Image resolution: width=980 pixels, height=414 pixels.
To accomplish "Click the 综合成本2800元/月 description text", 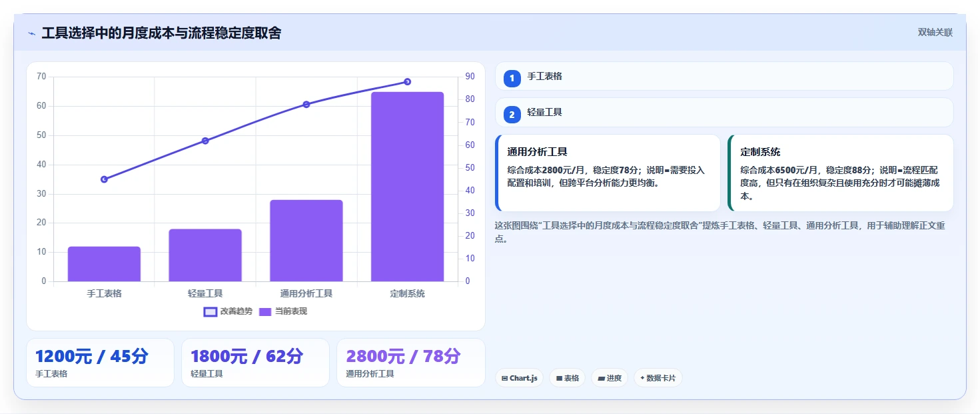I will click(606, 177).
